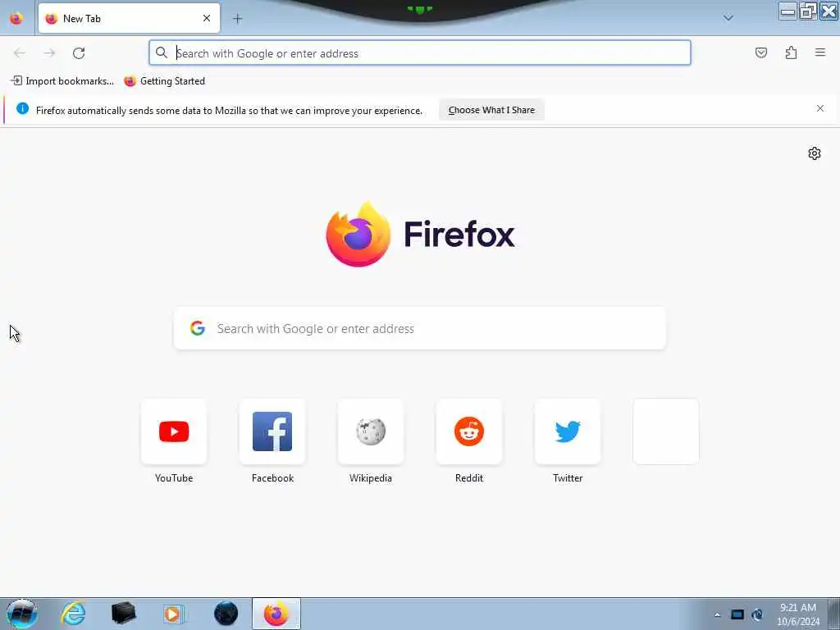
Task: Dismiss the data sharing notification bar
Action: pos(820,108)
